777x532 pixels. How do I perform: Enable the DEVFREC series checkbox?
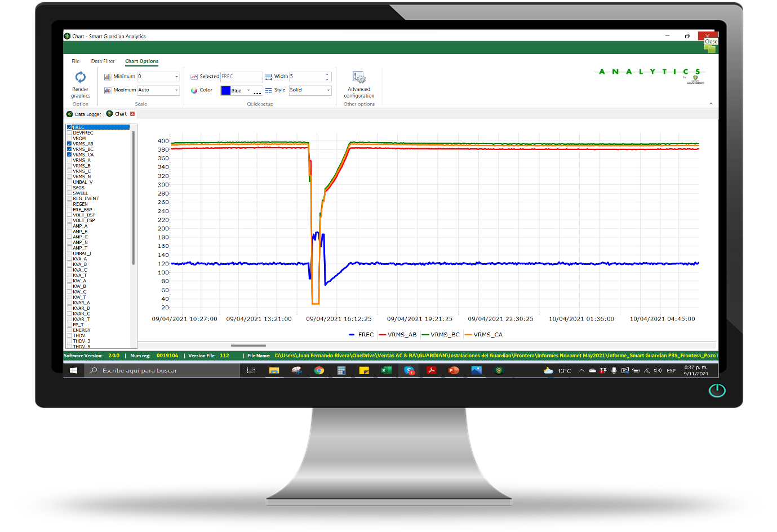[69, 133]
